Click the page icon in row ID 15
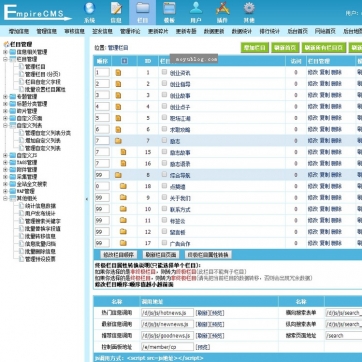 point(123,152)
